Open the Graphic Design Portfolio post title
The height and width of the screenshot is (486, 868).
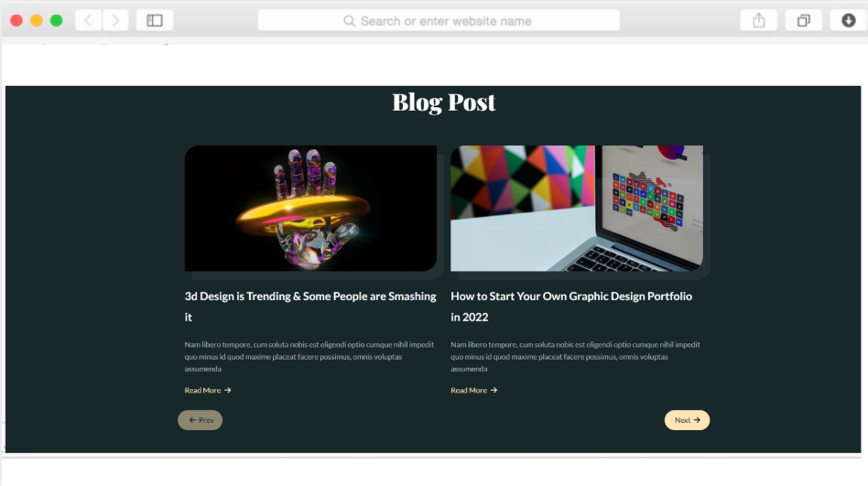[x=571, y=307]
